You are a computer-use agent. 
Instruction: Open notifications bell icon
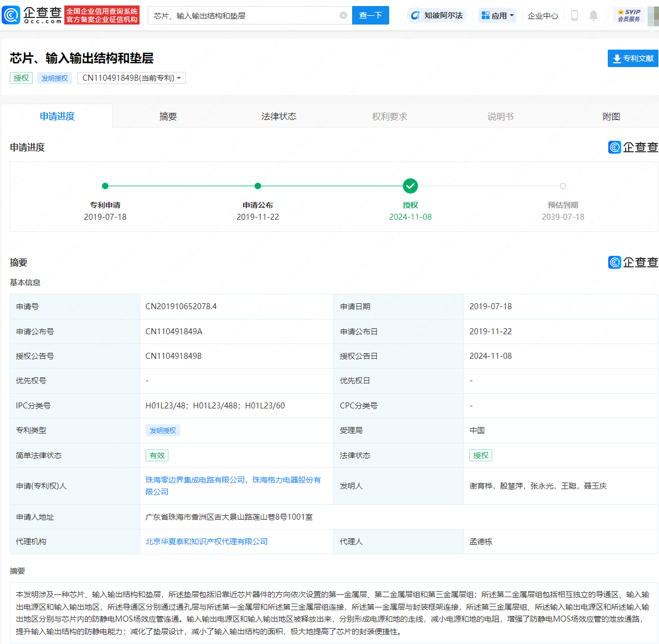[x=594, y=15]
